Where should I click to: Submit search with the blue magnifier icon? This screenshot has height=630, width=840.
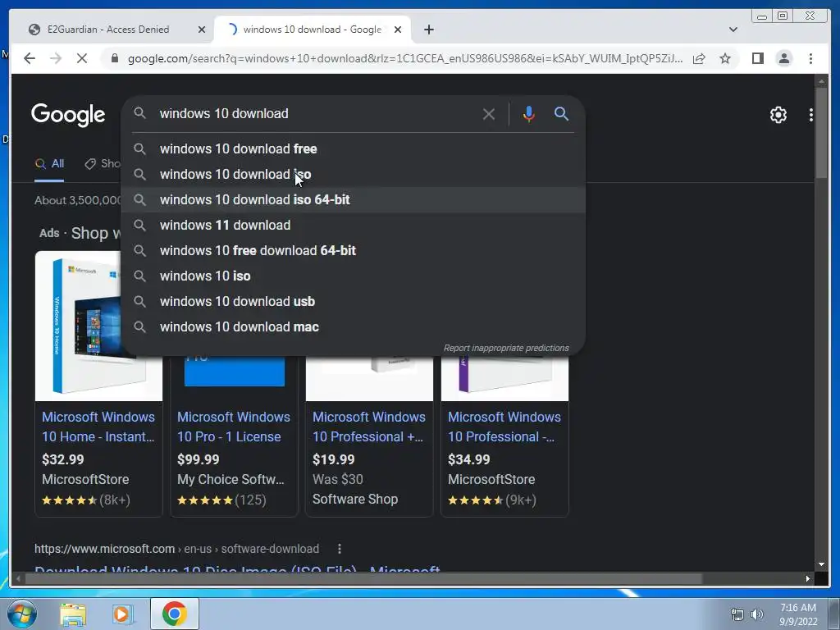[561, 113]
